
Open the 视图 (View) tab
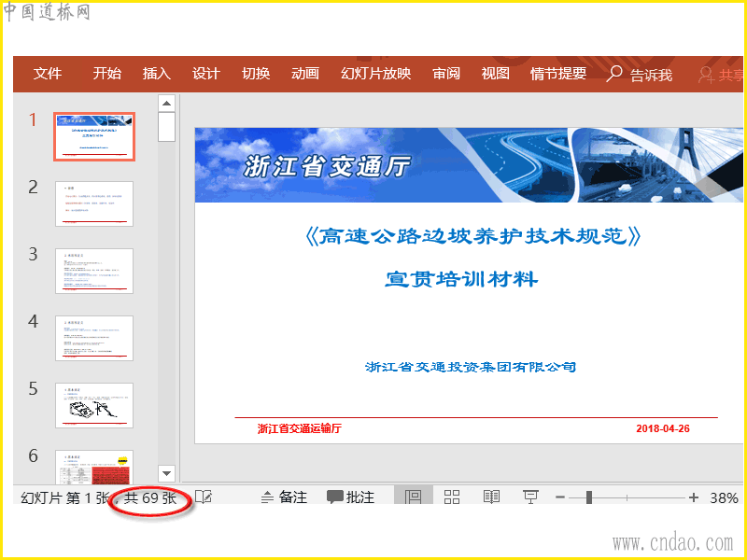pos(496,74)
